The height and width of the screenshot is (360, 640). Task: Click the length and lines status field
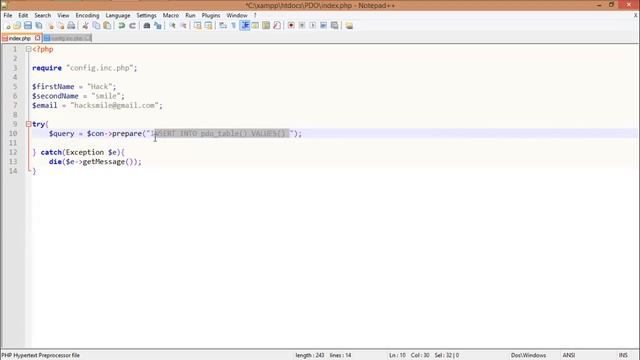(323, 355)
